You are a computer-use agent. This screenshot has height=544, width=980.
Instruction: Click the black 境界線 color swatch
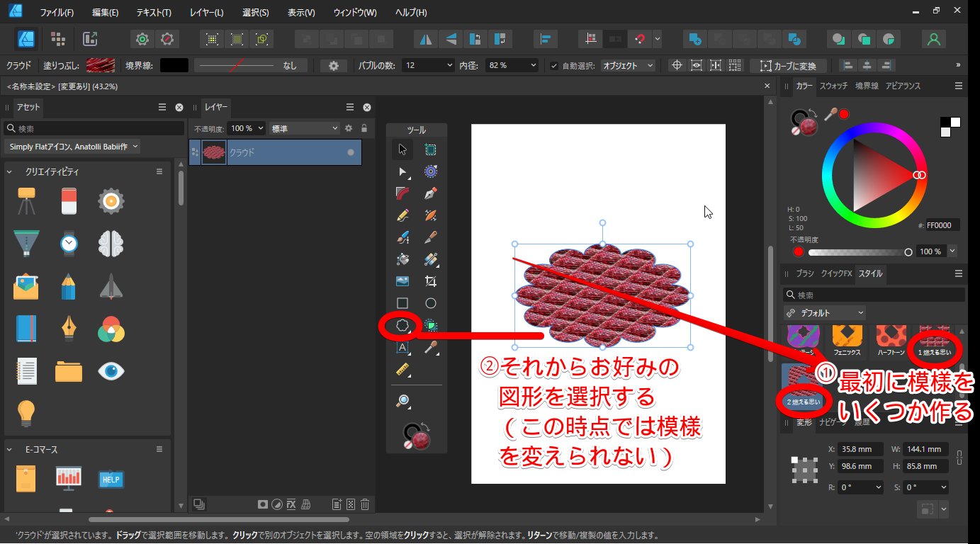(174, 65)
